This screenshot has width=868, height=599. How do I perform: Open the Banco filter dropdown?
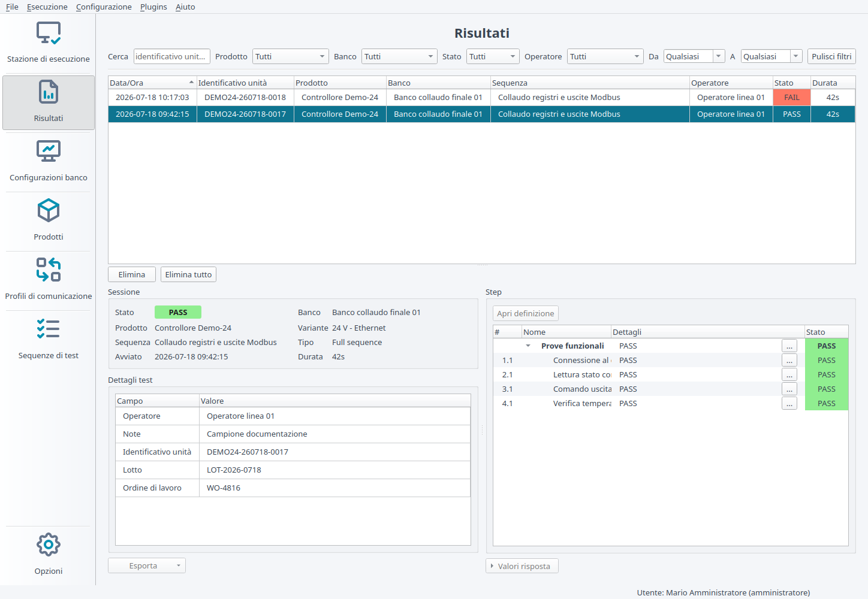click(x=399, y=56)
